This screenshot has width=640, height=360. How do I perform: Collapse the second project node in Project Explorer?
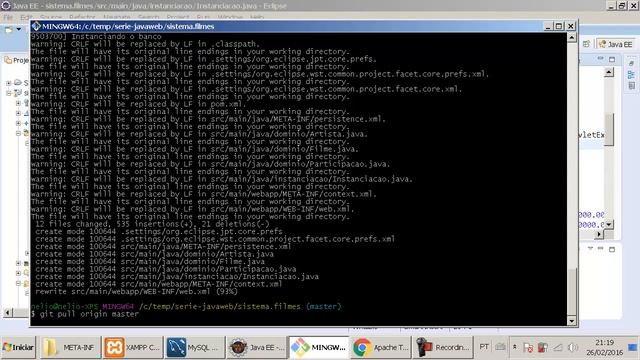[x=9, y=93]
